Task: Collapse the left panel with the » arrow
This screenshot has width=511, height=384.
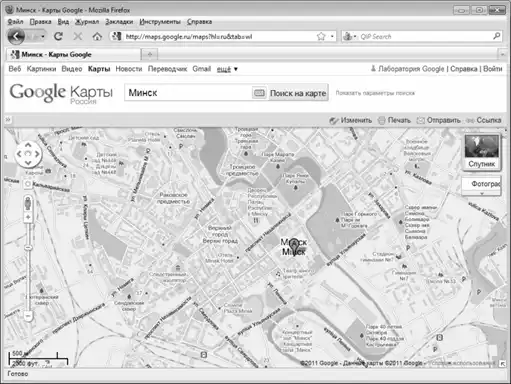Action: (x=8, y=119)
